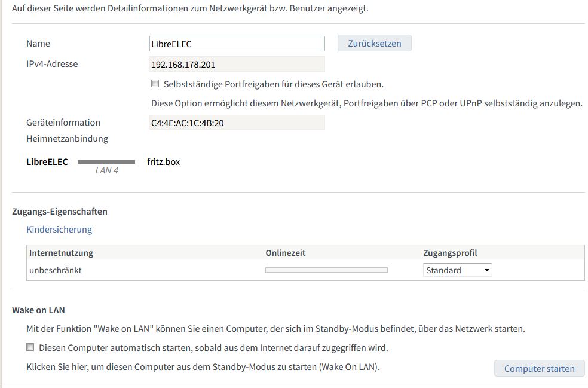Image resolution: width=588 pixels, height=388 pixels.
Task: Open the Kindersicherung link
Action: (59, 230)
